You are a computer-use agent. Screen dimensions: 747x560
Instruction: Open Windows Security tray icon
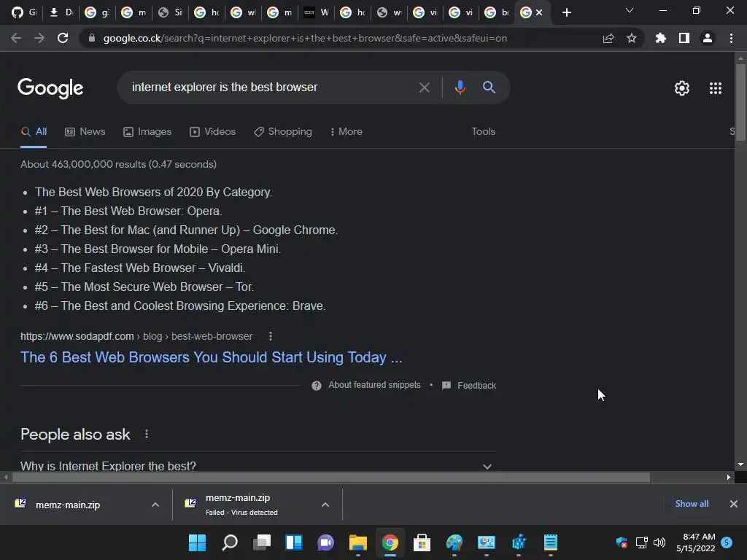(622, 542)
